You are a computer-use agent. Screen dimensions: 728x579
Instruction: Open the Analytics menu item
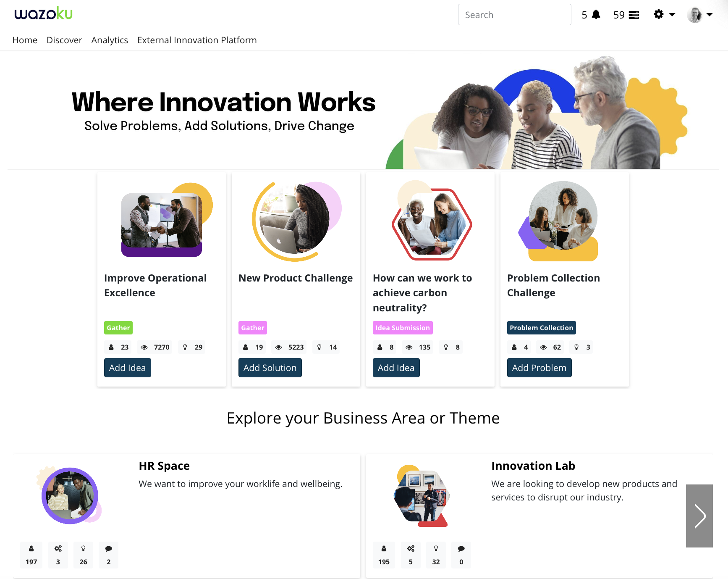coord(110,40)
